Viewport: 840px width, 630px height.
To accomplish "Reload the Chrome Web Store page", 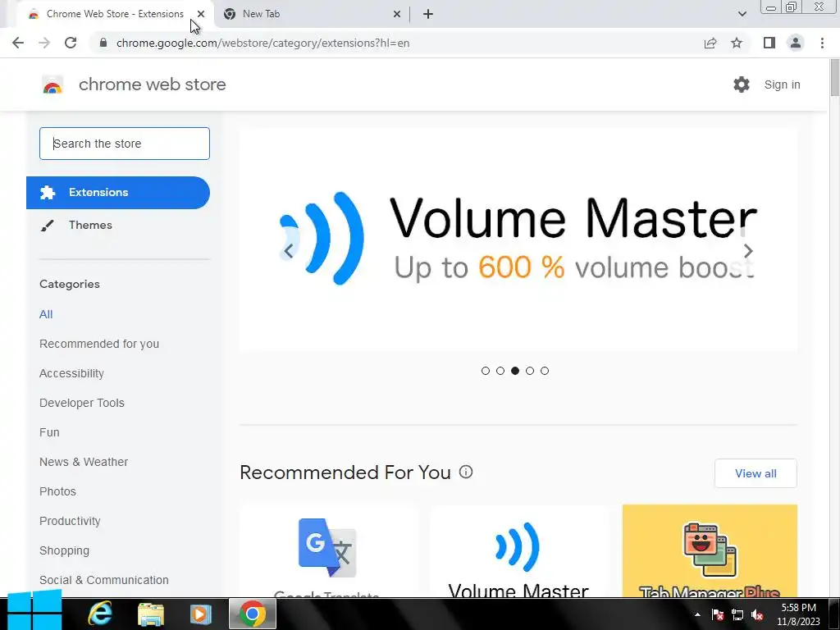I will click(71, 43).
